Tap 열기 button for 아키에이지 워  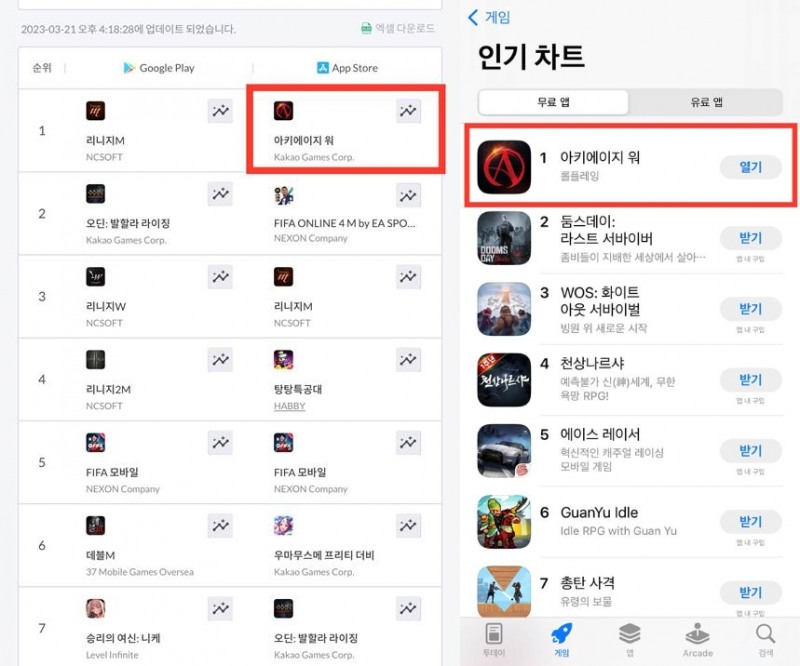751,167
